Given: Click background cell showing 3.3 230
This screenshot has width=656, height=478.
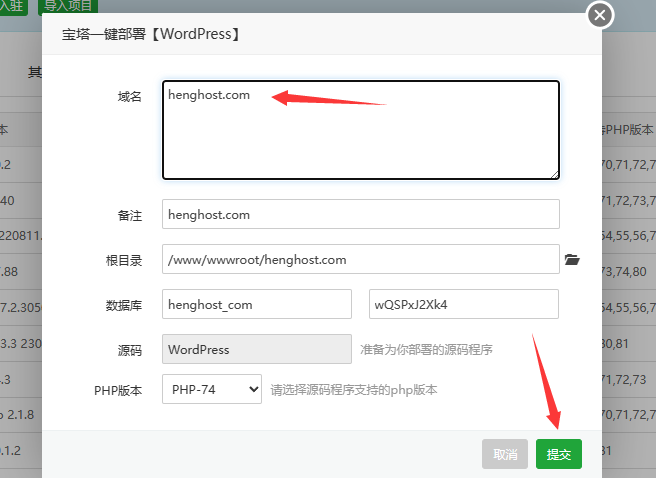Looking at the screenshot, I should click(21, 344).
